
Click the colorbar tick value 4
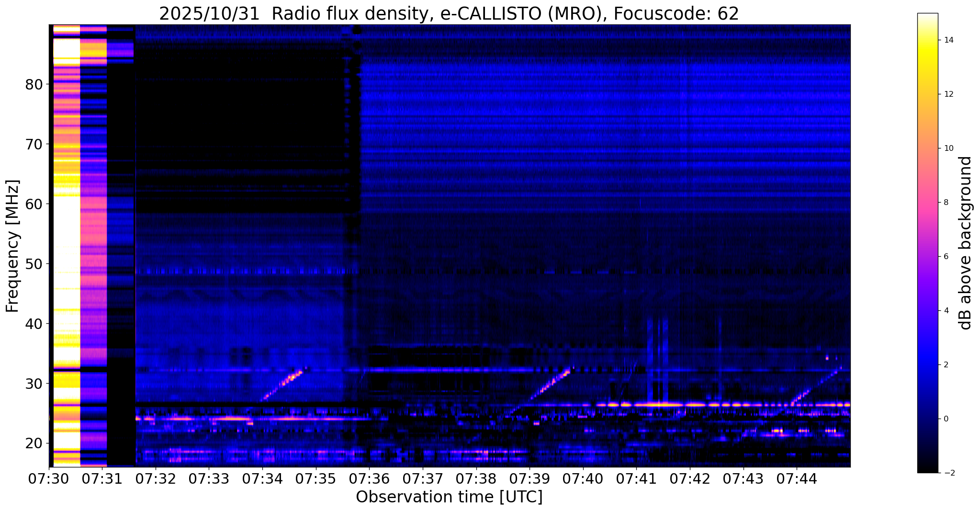(946, 311)
